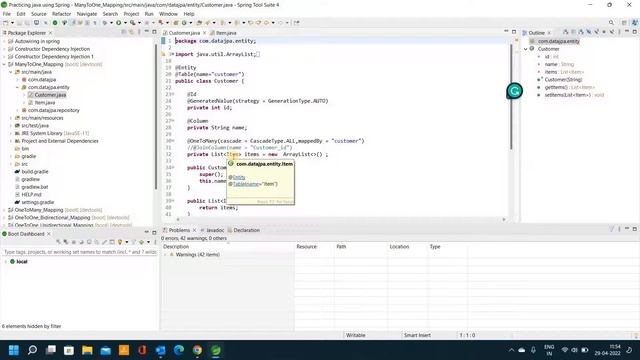
Task: Open the Run button dropdown arrow
Action: point(125,23)
